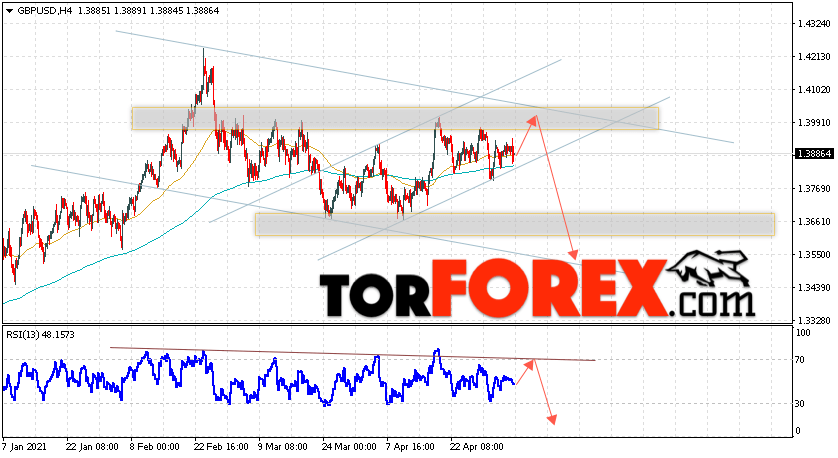Image resolution: width=838 pixels, height=458 pixels.
Task: Click the 22 Apr 08:00 date label
Action: 477,447
